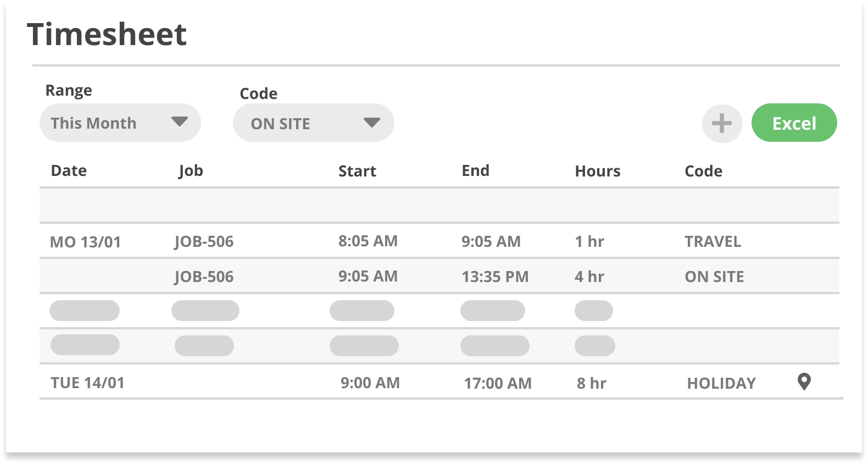This screenshot has height=464, width=868.
Task: Select the MO 13/01 date cell
Action: point(85,242)
